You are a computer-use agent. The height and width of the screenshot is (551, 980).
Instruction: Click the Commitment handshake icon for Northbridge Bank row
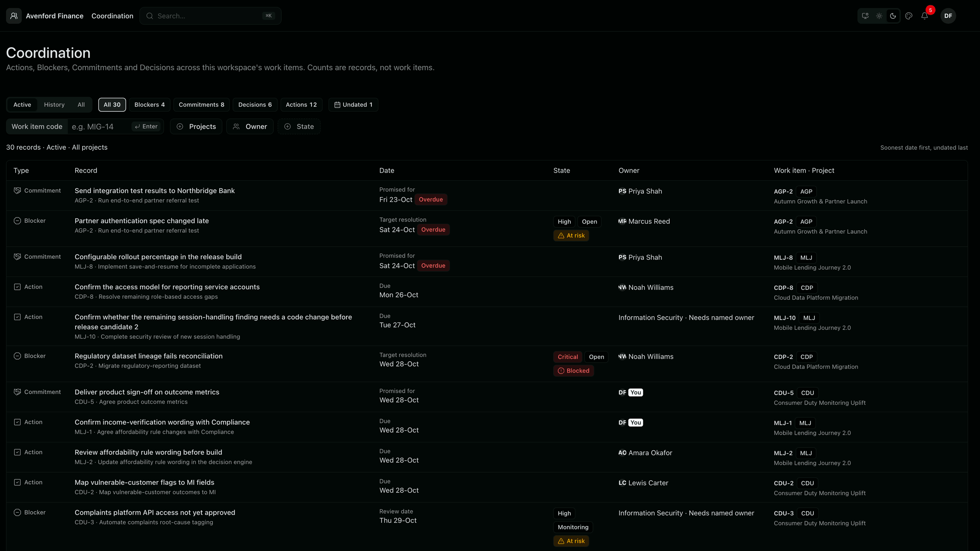17,191
